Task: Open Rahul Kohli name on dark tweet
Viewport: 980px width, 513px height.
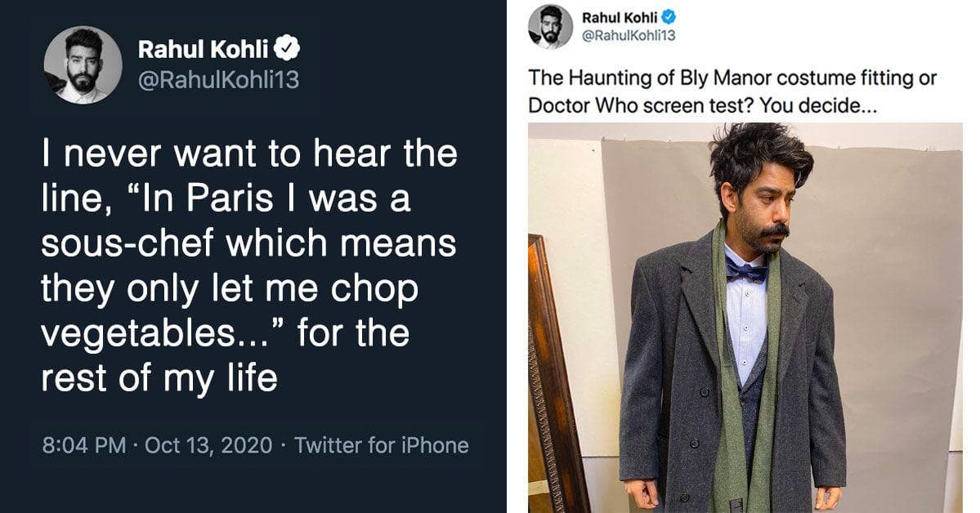Action: tap(204, 50)
